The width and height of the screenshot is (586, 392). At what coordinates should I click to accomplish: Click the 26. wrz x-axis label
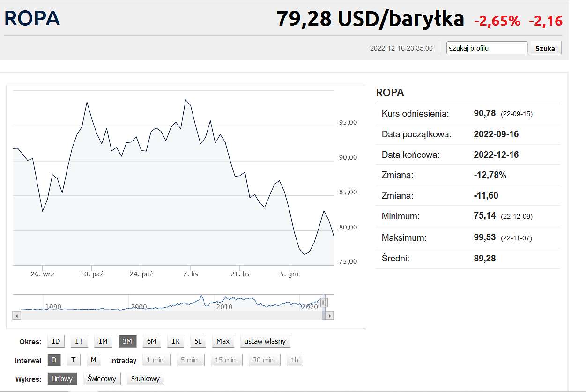point(43,274)
